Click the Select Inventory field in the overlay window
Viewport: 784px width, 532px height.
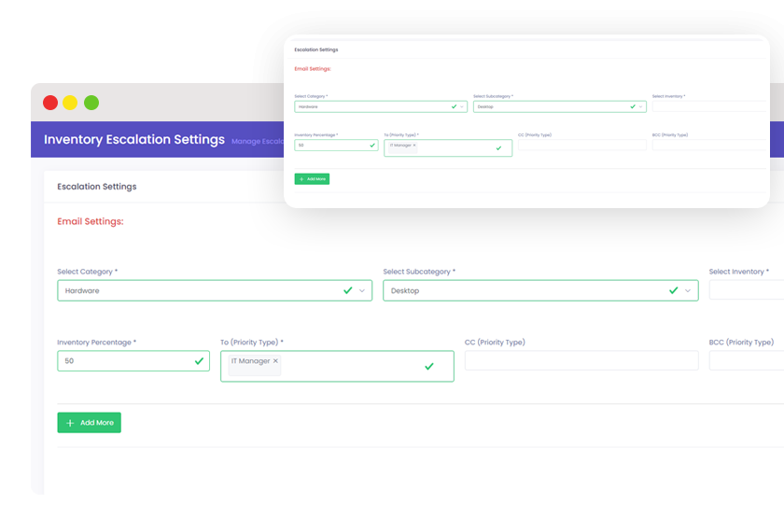coord(709,106)
